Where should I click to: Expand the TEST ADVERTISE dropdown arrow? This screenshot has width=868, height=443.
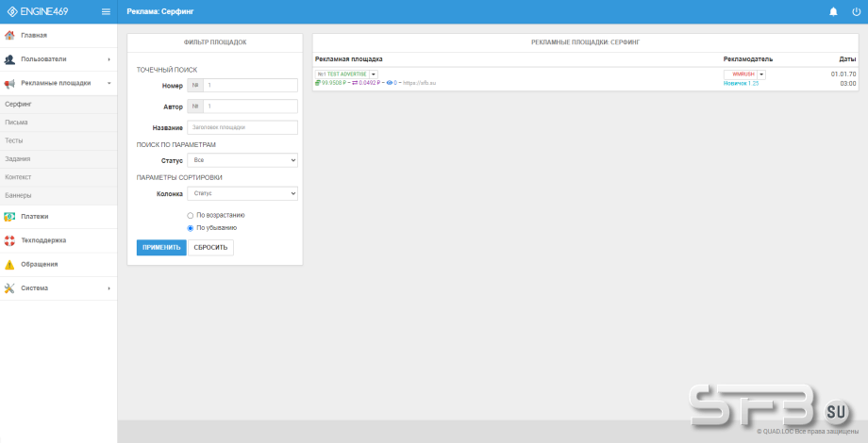[374, 74]
